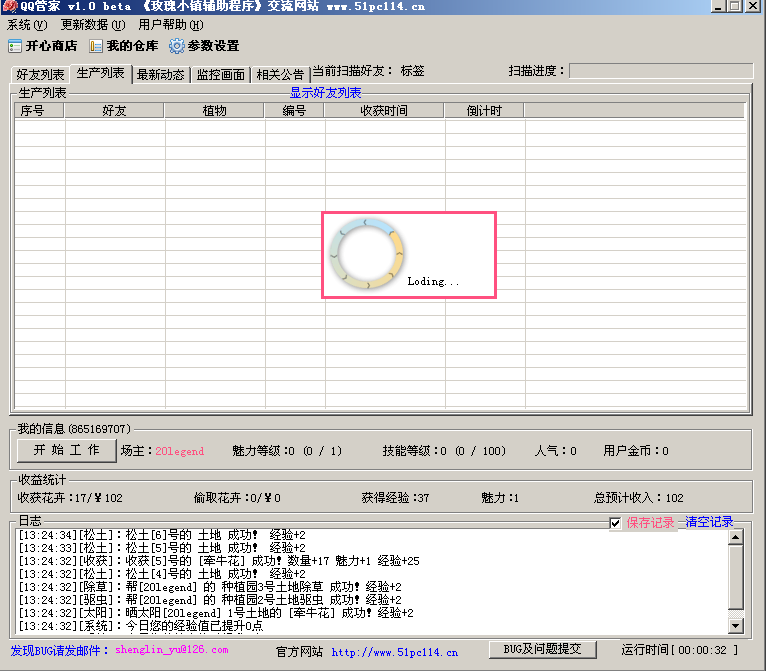This screenshot has height=671, width=766.
Task: Switch to the 好友列表 tab
Action: pyautogui.click(x=40, y=75)
